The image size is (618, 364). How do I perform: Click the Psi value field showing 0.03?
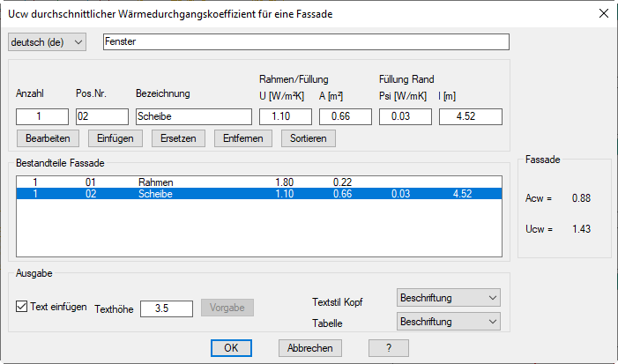(x=406, y=116)
